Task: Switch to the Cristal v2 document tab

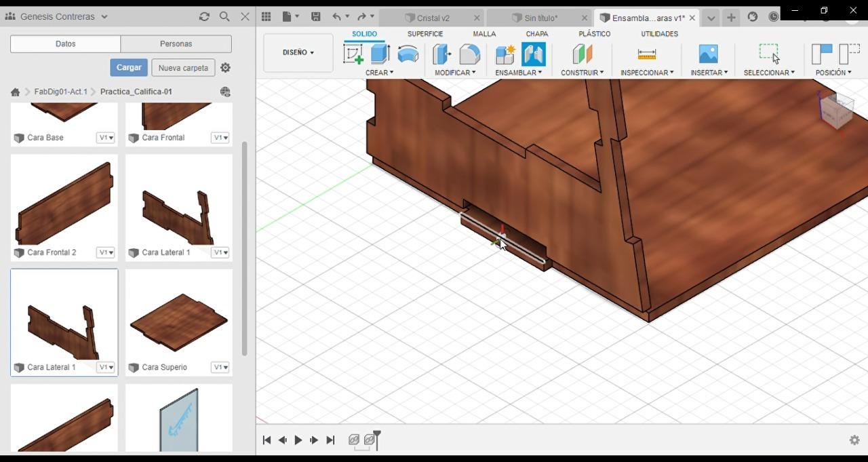Action: [x=433, y=18]
